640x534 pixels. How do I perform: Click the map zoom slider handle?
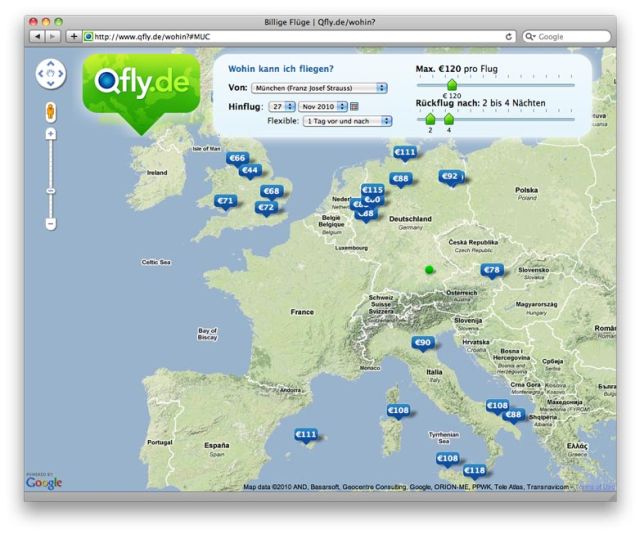tap(51, 191)
